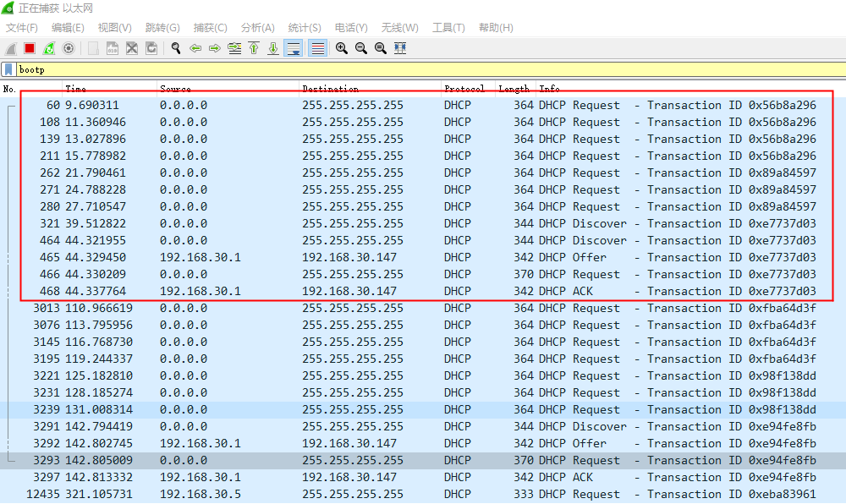Image resolution: width=846 pixels, height=504 pixels.
Task: Restart the current capture
Action: coord(49,48)
